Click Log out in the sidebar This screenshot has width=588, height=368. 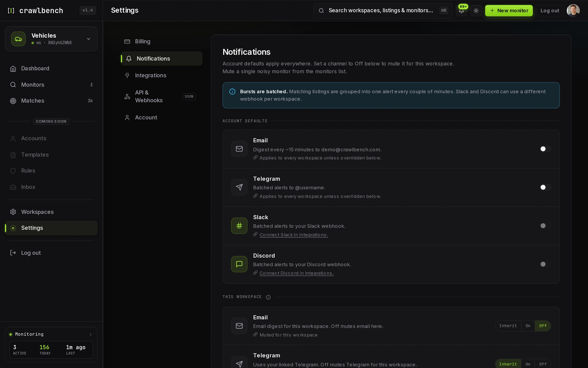(x=51, y=253)
